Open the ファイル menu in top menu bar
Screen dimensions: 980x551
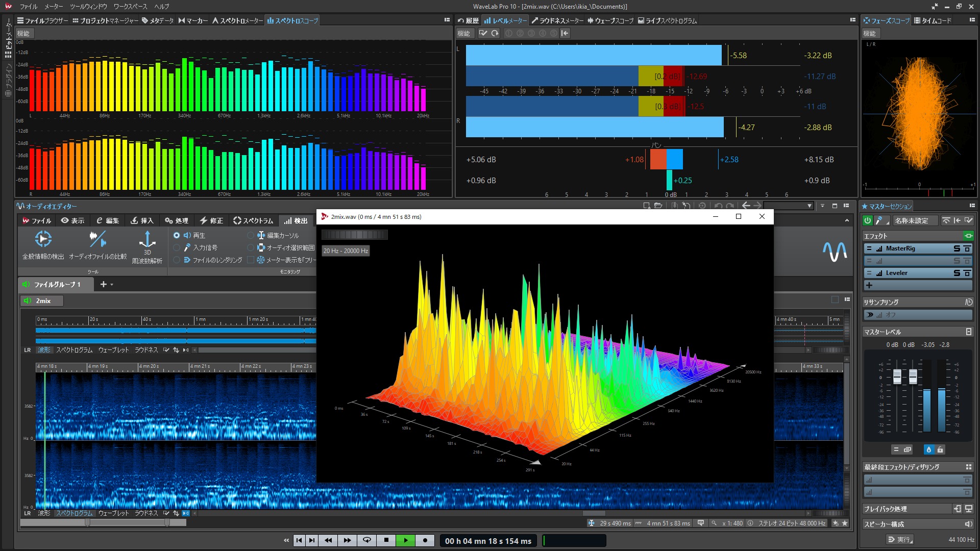coord(29,7)
